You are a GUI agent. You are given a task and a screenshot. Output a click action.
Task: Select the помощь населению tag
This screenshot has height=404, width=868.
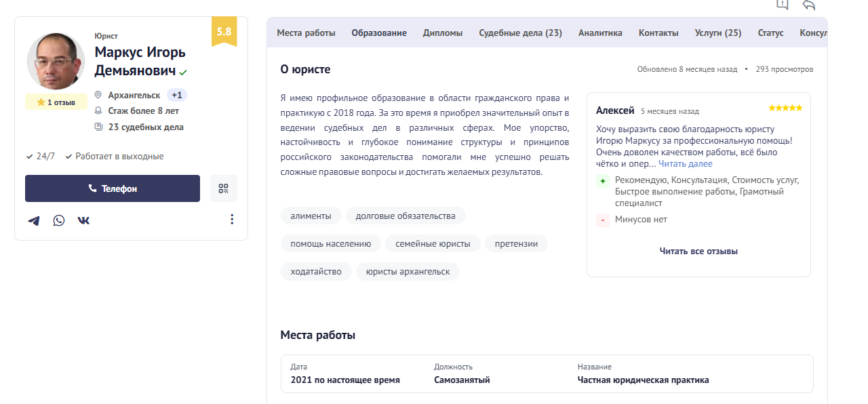pyautogui.click(x=331, y=244)
